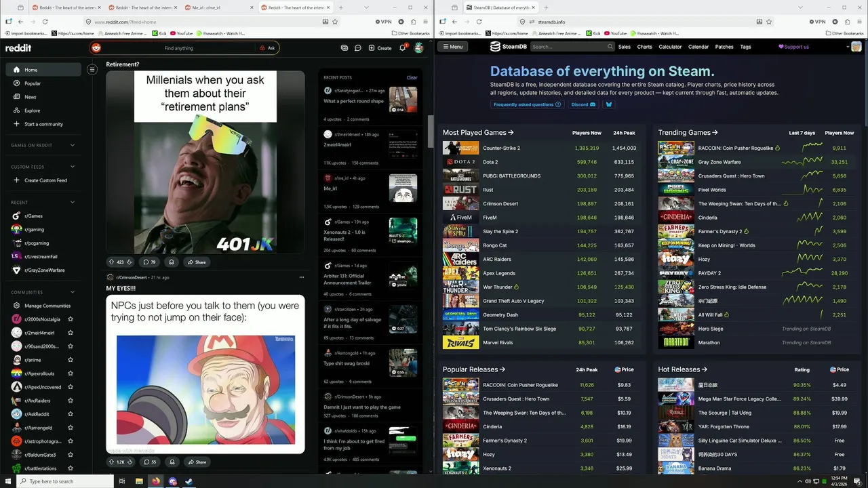Click the SteamDB user avatar
This screenshot has height=488, width=868.
[856, 47]
